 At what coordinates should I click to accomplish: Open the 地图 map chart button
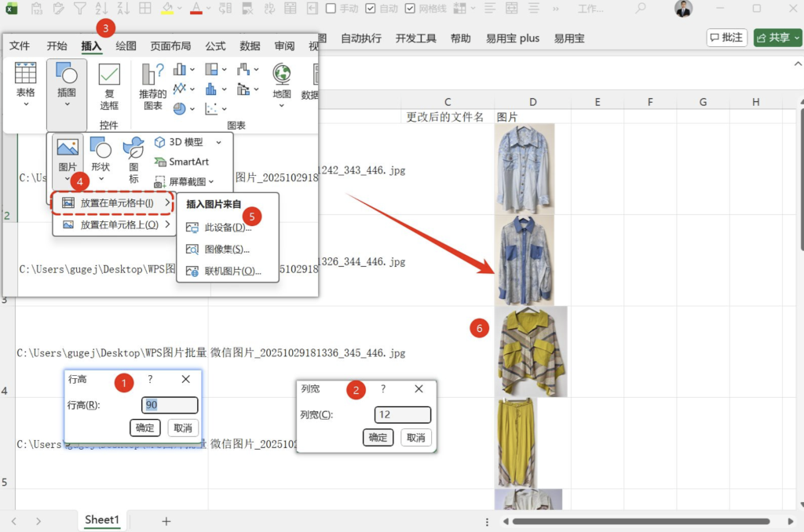pyautogui.click(x=282, y=85)
